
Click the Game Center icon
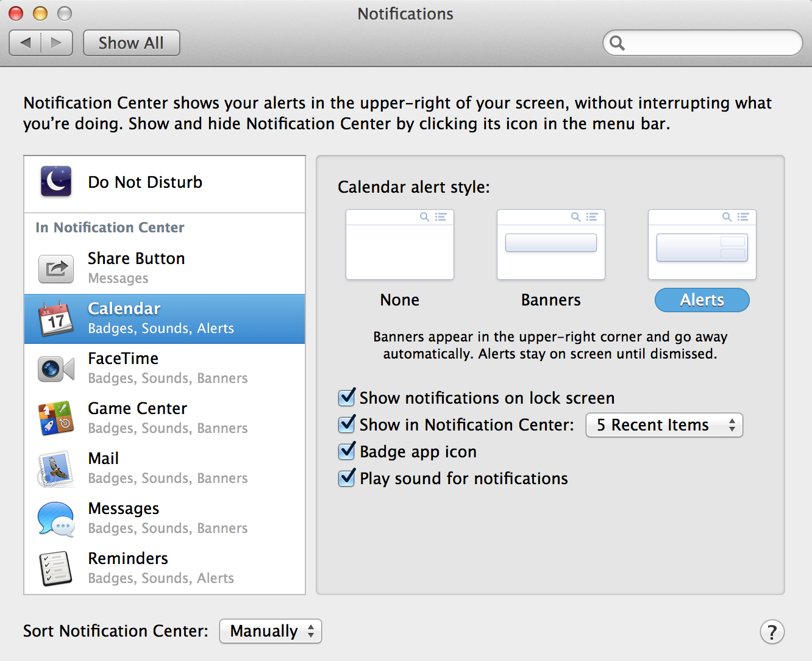pos(56,418)
